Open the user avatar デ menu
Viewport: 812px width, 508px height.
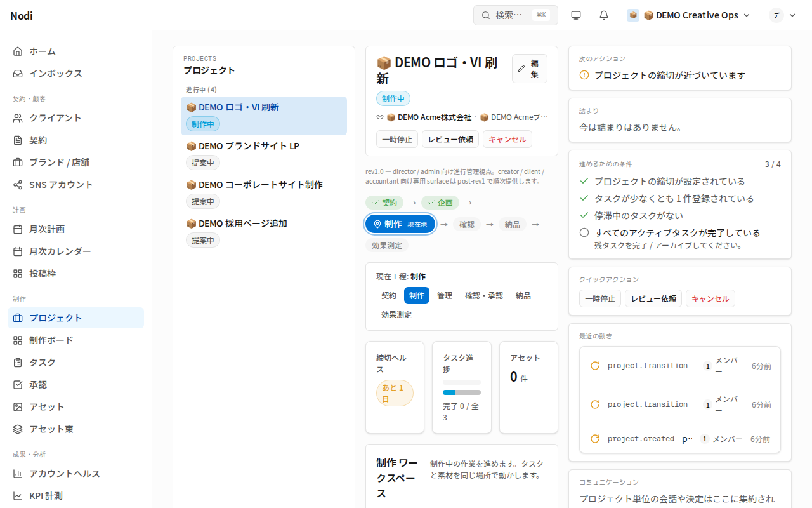(x=782, y=15)
